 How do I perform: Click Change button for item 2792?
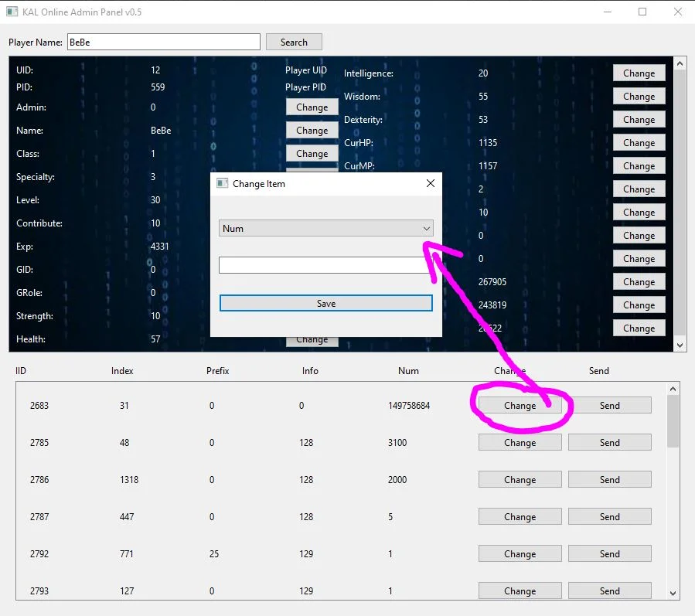pyautogui.click(x=520, y=553)
